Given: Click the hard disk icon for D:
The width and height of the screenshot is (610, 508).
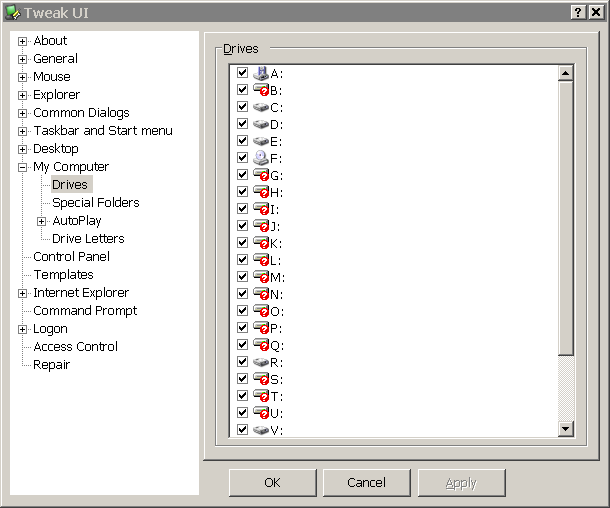Looking at the screenshot, I should pos(261,124).
